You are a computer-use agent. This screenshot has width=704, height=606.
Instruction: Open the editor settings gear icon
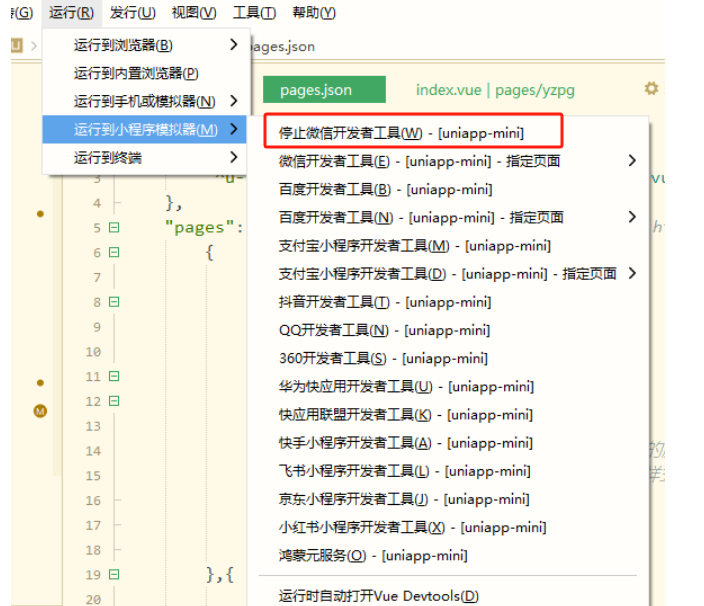click(651, 88)
